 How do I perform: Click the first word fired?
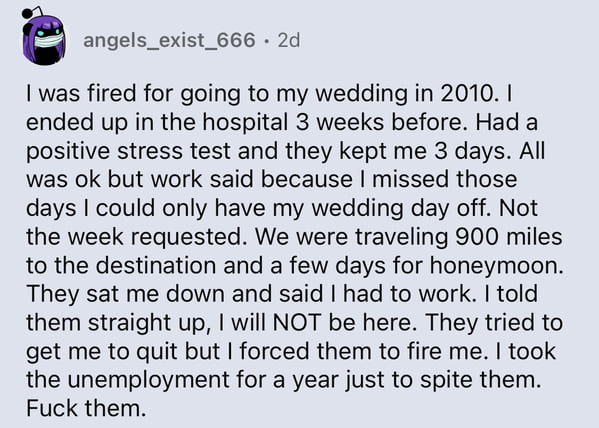(111, 93)
